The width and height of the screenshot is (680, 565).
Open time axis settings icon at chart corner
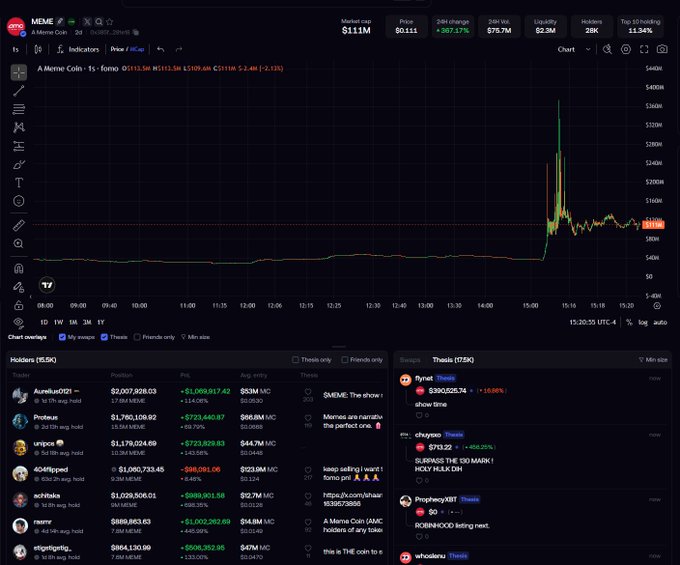tap(657, 306)
